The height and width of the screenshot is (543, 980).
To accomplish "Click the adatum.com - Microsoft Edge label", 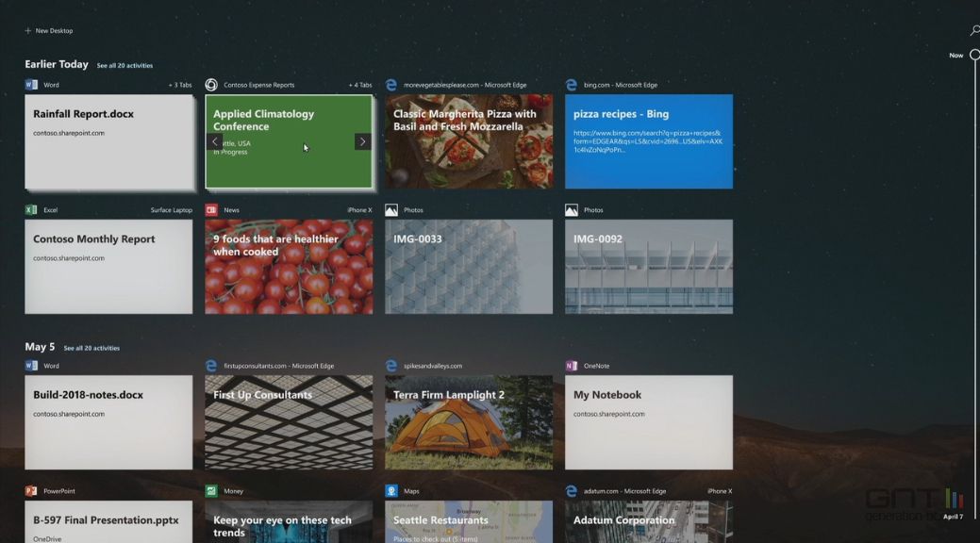I will click(x=625, y=491).
